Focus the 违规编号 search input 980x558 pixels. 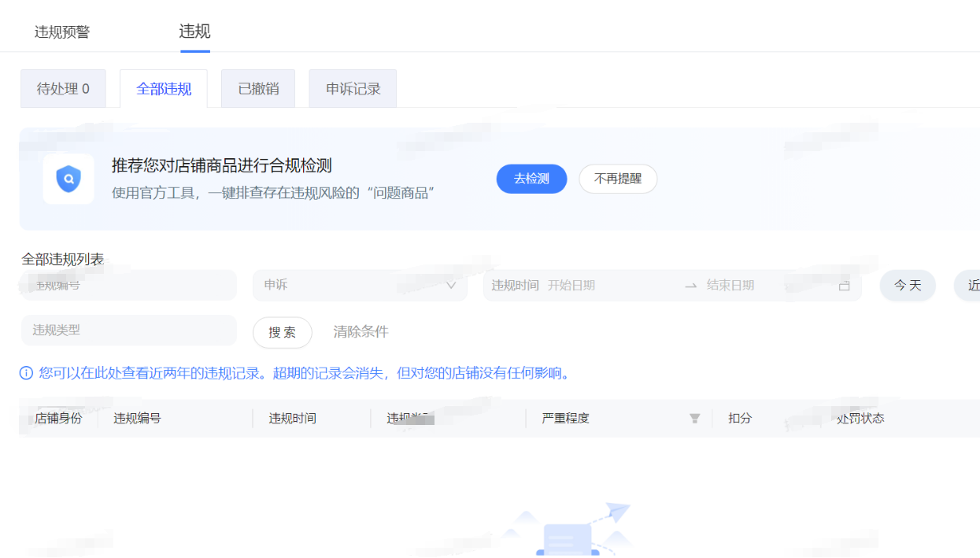tap(128, 286)
